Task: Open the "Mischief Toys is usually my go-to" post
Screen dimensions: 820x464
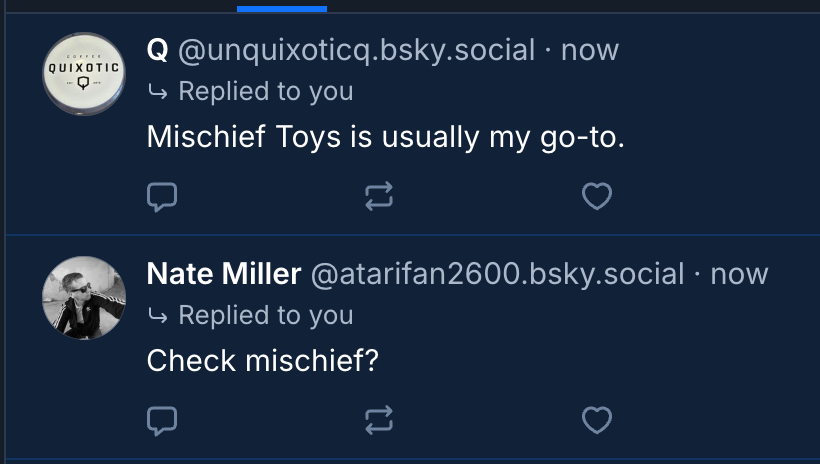Action: (x=385, y=137)
